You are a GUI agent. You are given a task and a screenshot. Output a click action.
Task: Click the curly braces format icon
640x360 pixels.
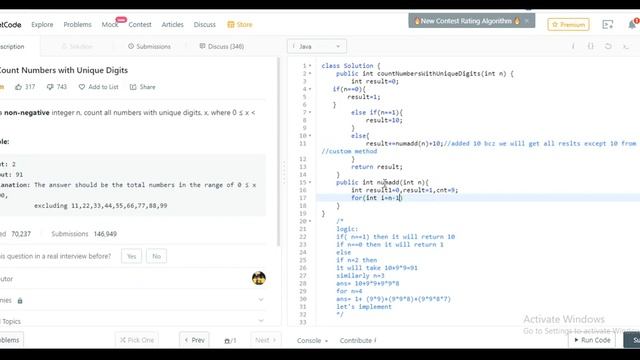(x=591, y=47)
